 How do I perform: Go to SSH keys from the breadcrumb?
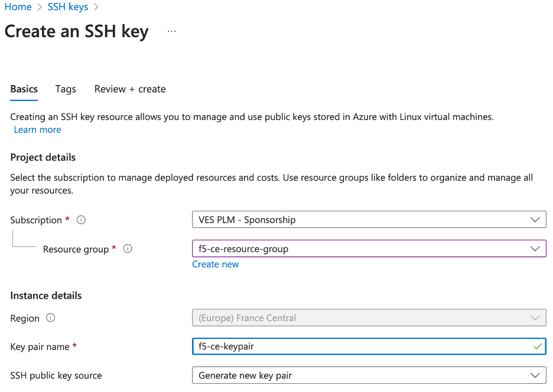click(x=67, y=7)
